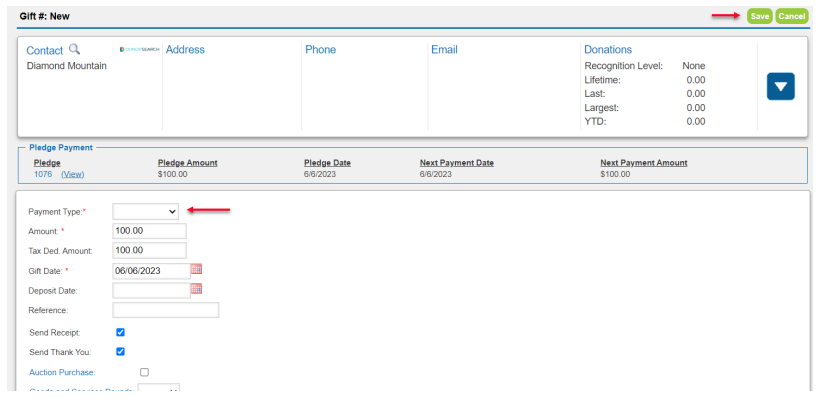
Task: Expand contact details with blue arrow button
Action: coord(781,87)
